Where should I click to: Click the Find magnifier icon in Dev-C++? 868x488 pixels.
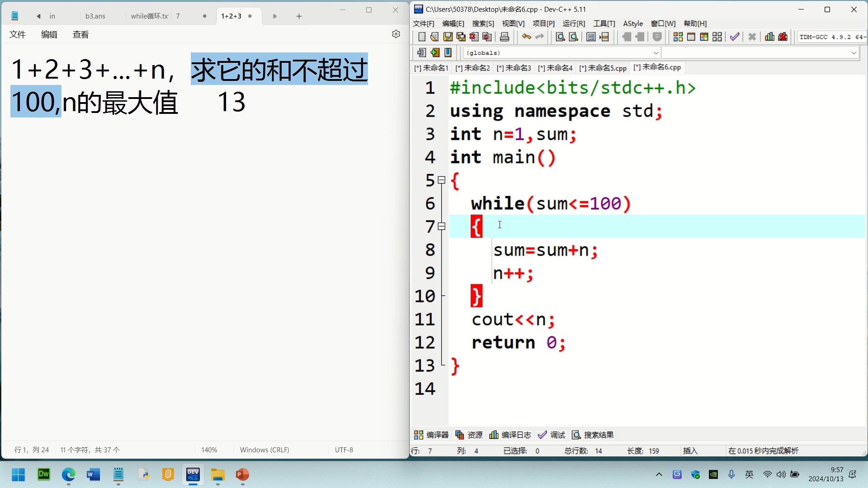560,37
